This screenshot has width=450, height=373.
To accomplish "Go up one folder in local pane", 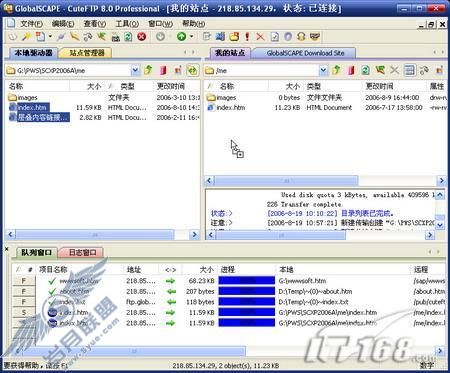I will click(x=148, y=70).
